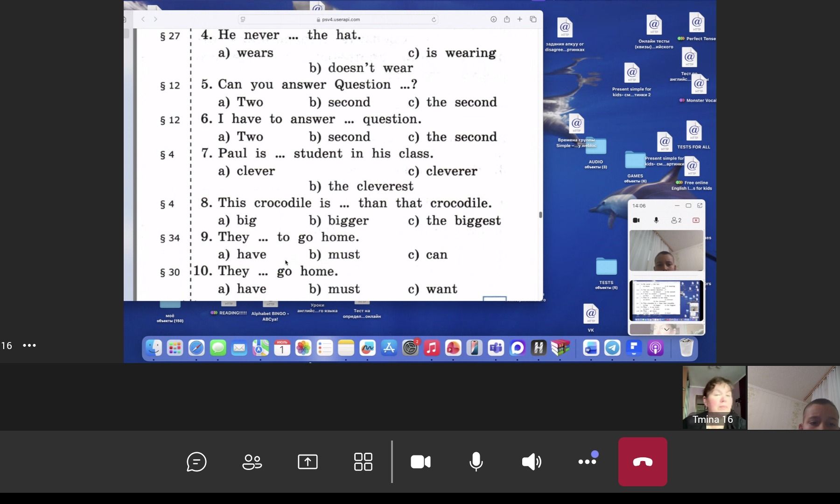Select Tmina 16 participant video thumbnail
Screen dimensions: 840x504
(x=714, y=398)
